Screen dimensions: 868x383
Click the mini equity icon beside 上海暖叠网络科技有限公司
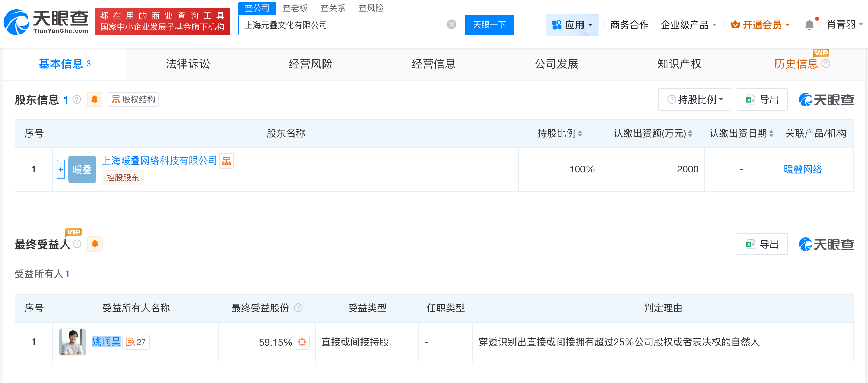[x=227, y=161]
